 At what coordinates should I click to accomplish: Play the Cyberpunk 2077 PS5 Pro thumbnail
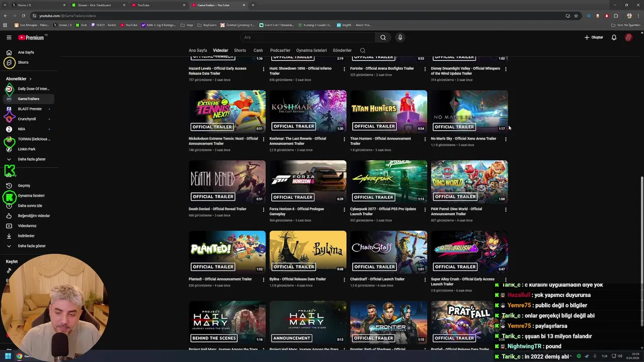tap(389, 182)
